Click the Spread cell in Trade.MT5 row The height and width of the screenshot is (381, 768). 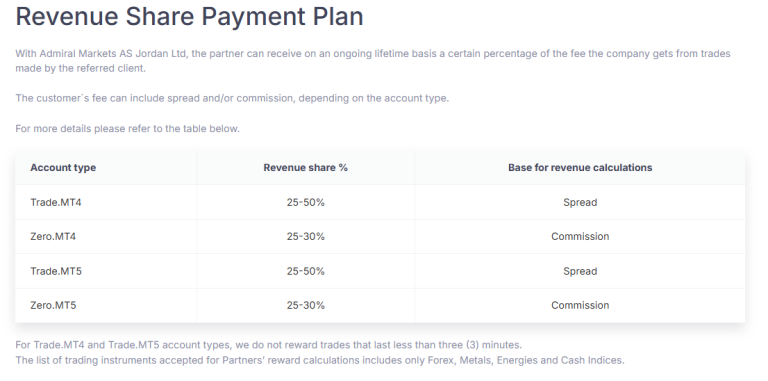click(580, 271)
